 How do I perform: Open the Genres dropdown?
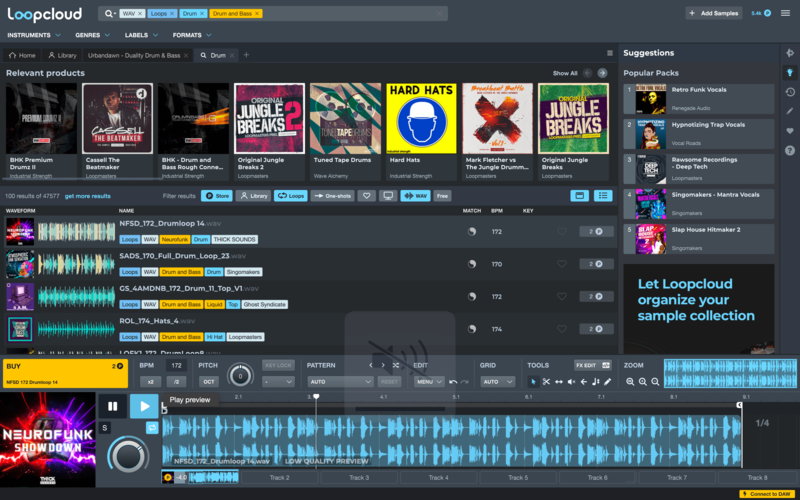click(91, 35)
